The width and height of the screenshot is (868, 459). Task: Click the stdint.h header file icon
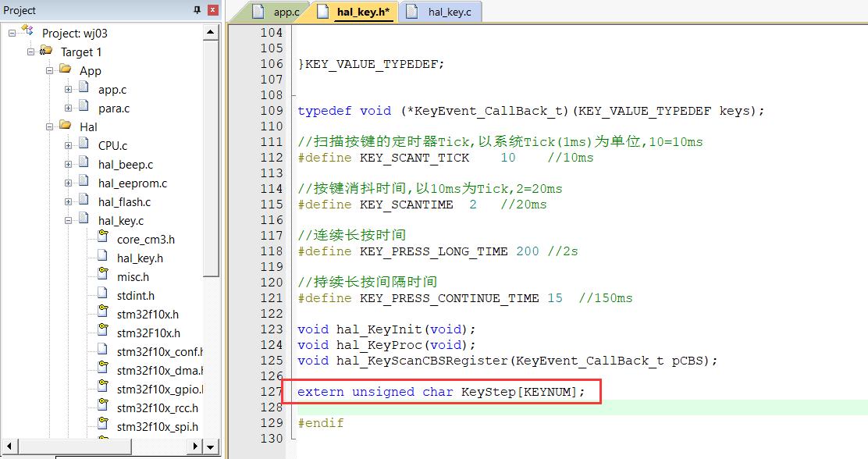coord(103,294)
